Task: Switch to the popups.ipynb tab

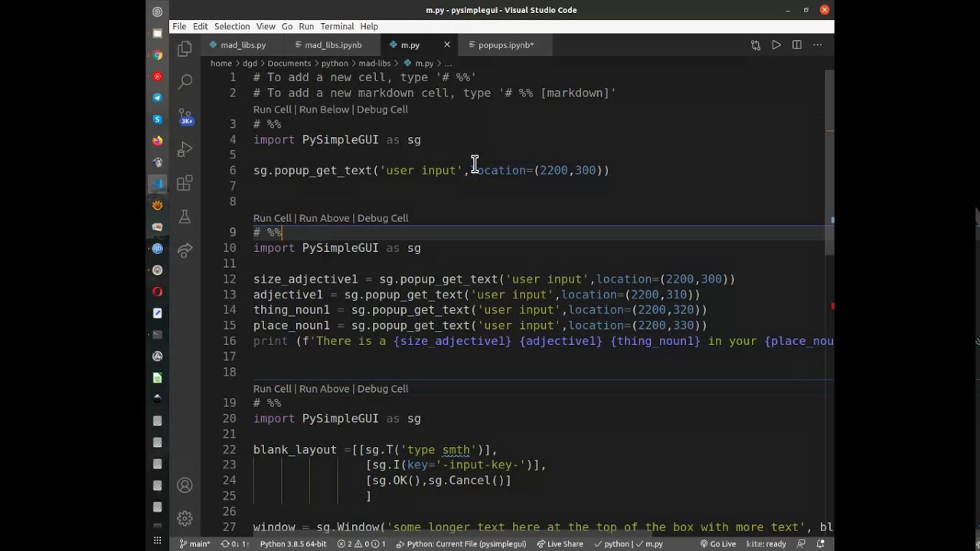Action: click(x=505, y=45)
